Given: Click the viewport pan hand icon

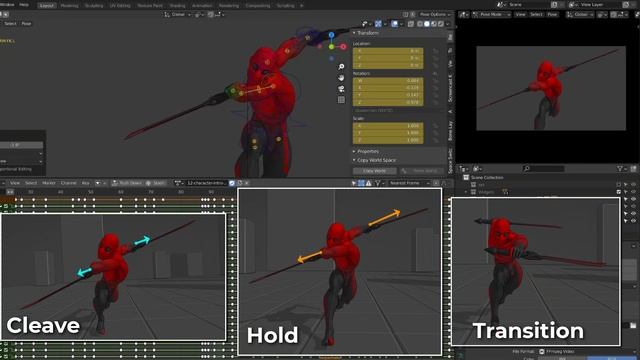Looking at the screenshot, I should pyautogui.click(x=341, y=78).
